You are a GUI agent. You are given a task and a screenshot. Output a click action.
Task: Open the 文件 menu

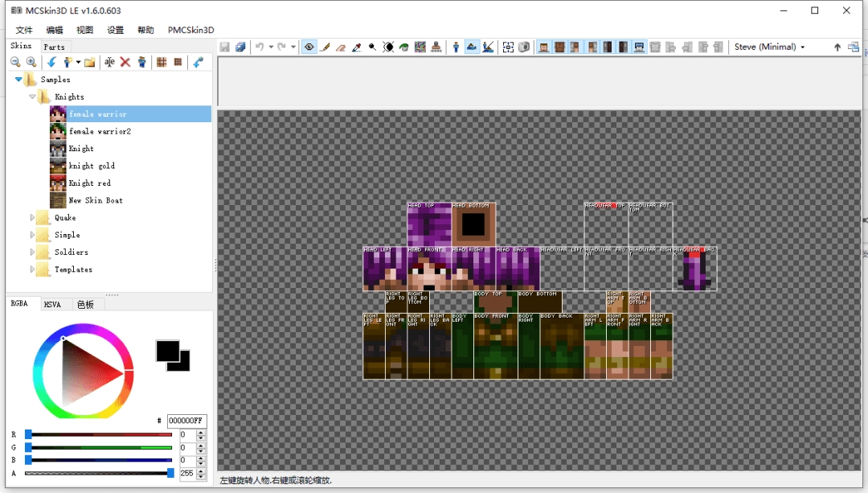24,29
